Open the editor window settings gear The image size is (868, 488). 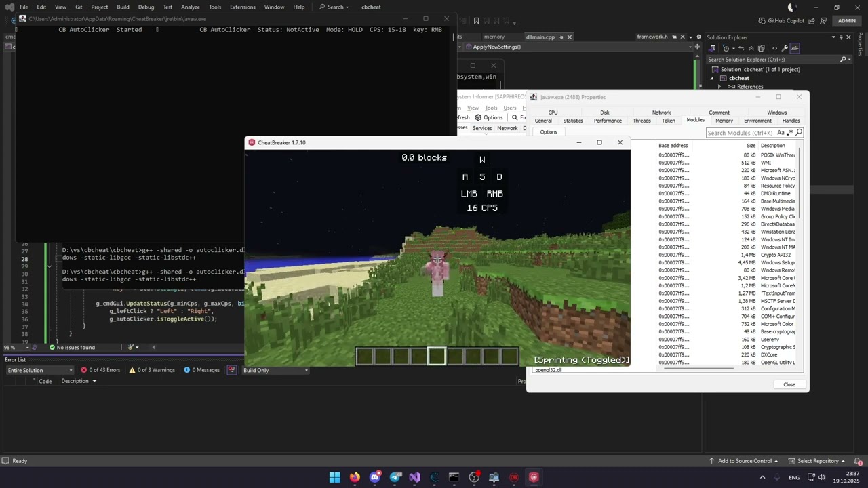(698, 37)
